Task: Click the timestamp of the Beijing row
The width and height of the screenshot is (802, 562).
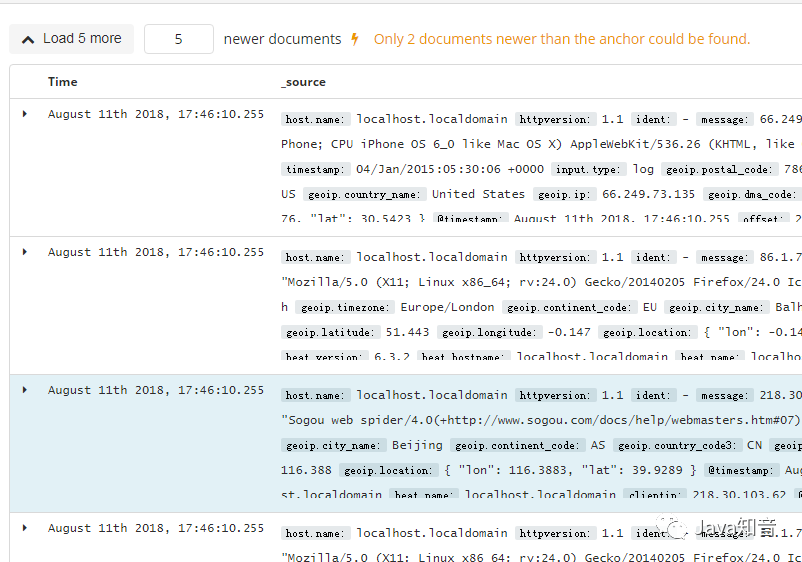Action: coord(156,390)
